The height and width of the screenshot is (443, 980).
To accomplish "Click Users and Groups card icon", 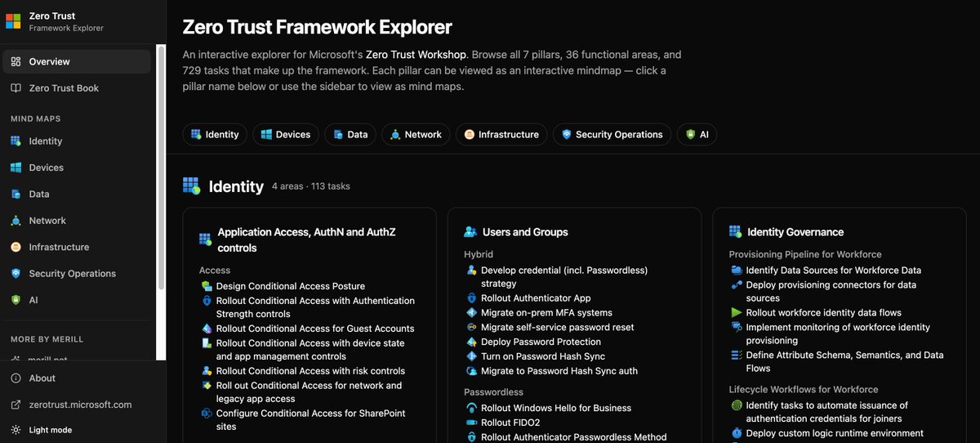I will (470, 232).
